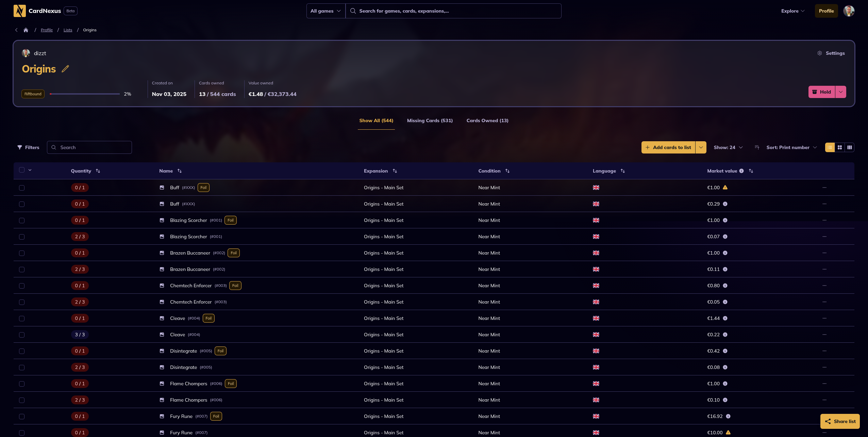The image size is (868, 437).
Task: Click the collection completion progress bar
Action: pos(85,94)
